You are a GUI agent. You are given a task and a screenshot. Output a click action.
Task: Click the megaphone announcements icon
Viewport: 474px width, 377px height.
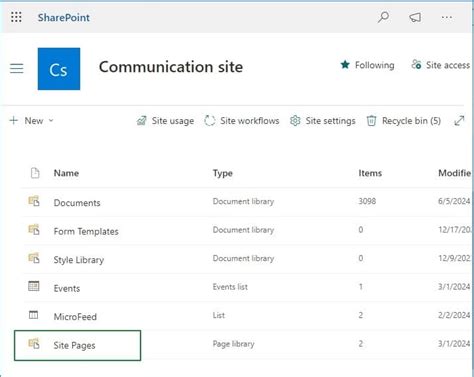415,17
